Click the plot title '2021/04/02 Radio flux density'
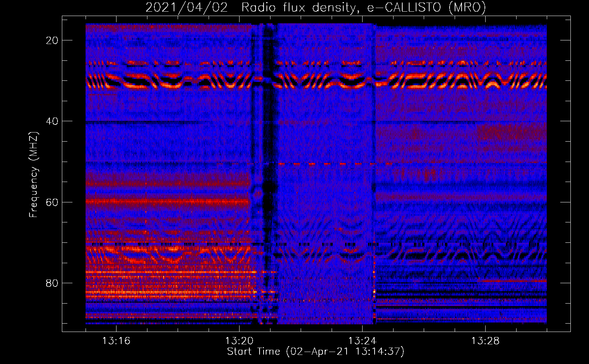589x364 pixels. click(316, 8)
